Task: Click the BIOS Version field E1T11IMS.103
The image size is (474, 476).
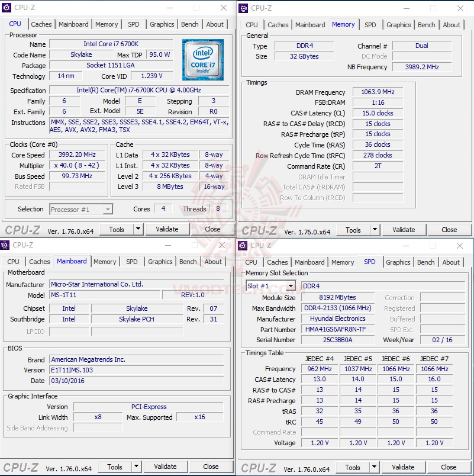Action: 136,369
